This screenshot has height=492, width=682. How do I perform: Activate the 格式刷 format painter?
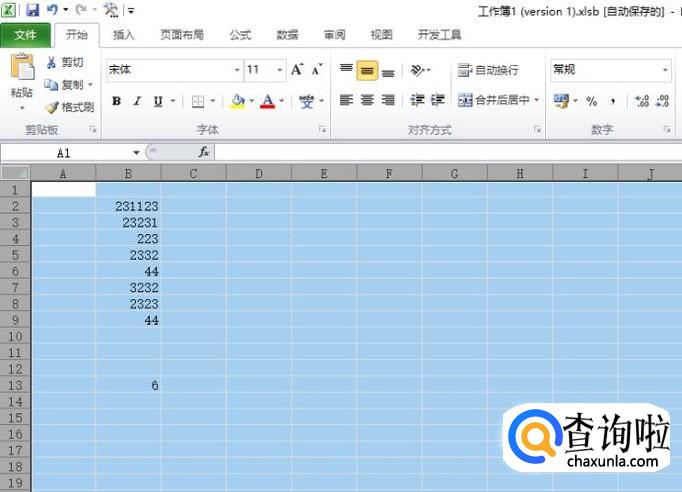(70, 107)
